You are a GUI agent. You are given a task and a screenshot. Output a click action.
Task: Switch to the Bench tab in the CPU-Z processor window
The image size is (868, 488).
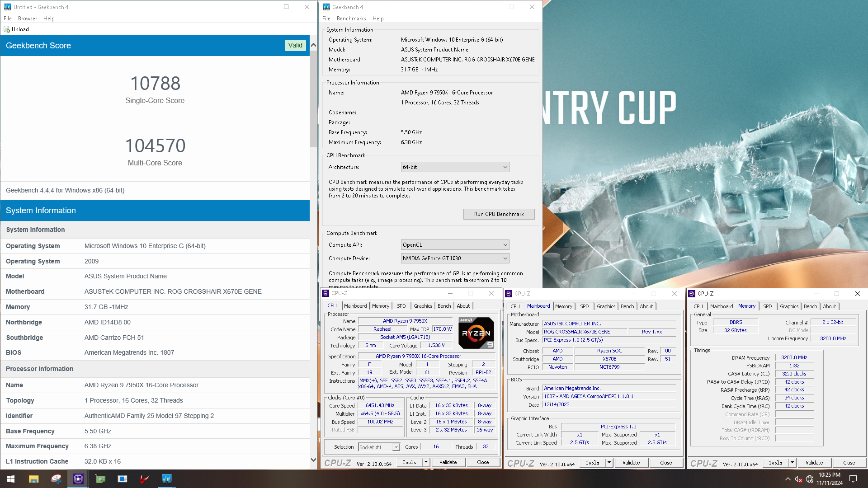point(444,306)
